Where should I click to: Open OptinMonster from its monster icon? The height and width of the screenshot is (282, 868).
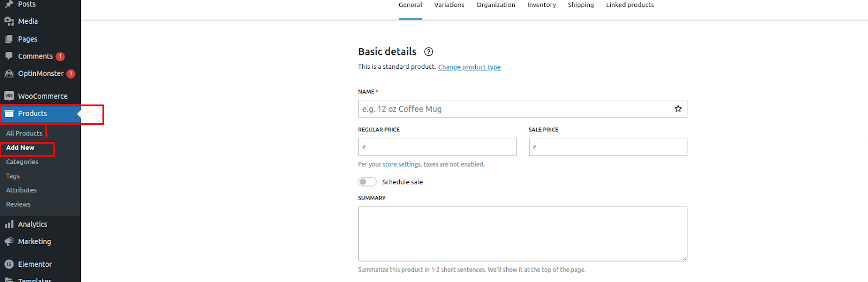point(9,74)
